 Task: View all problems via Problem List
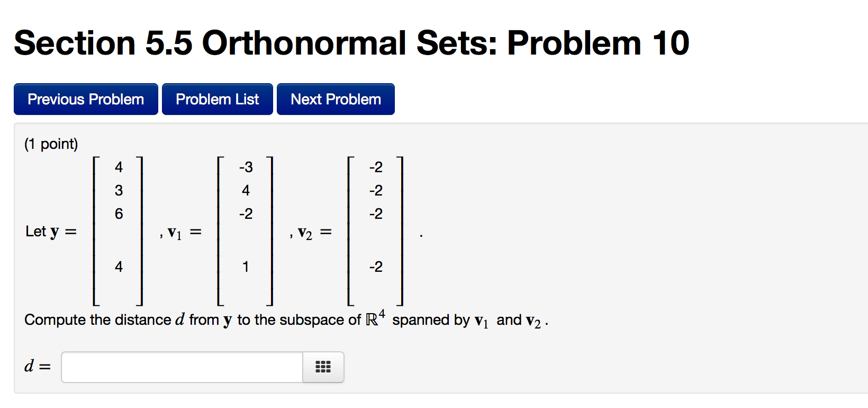(x=217, y=99)
